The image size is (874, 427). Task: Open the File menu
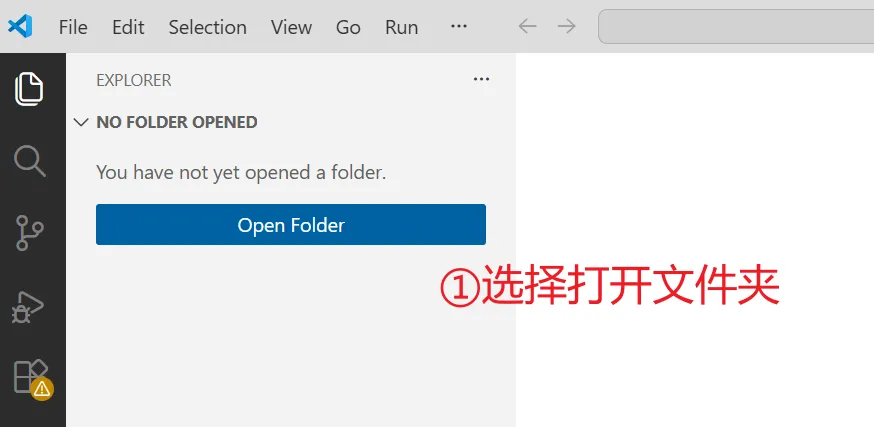pos(73,27)
